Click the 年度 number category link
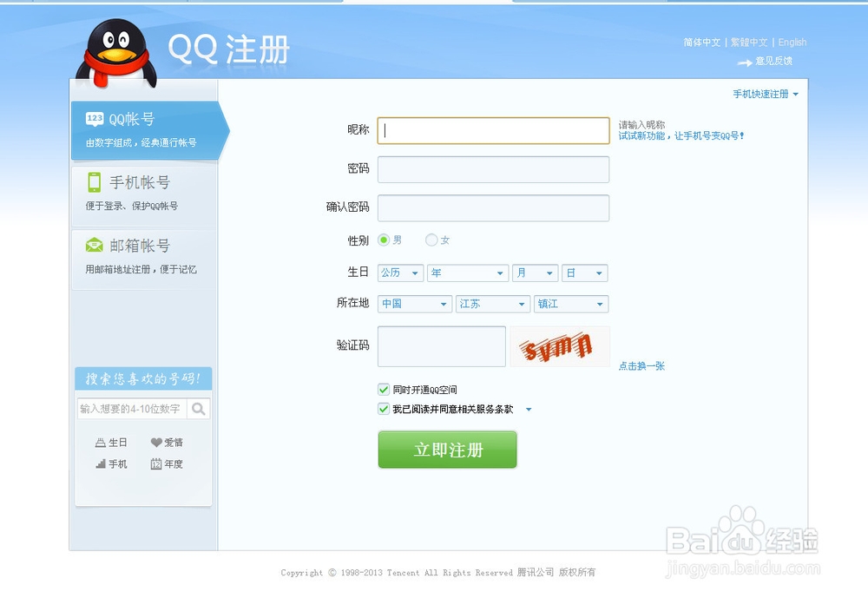This screenshot has height=598, width=868. click(x=174, y=463)
